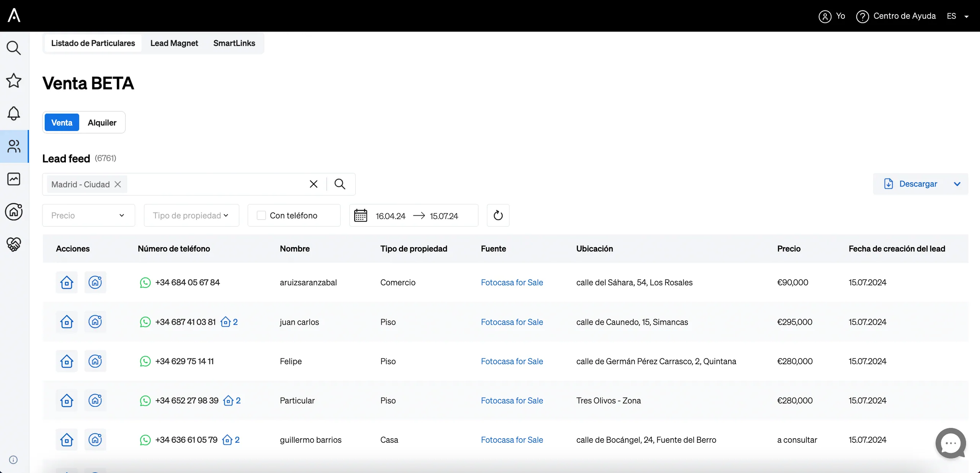This screenshot has height=473, width=980.
Task: Reset filters with the refresh icon
Action: 498,215
